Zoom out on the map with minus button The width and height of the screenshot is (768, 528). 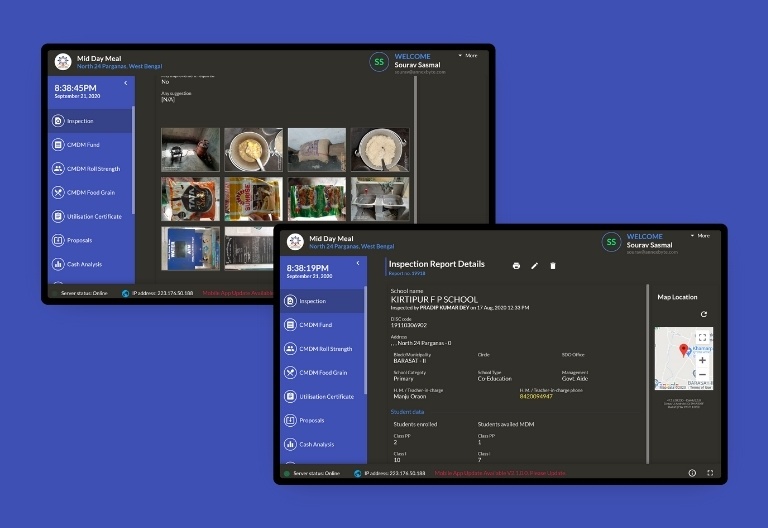[702, 374]
